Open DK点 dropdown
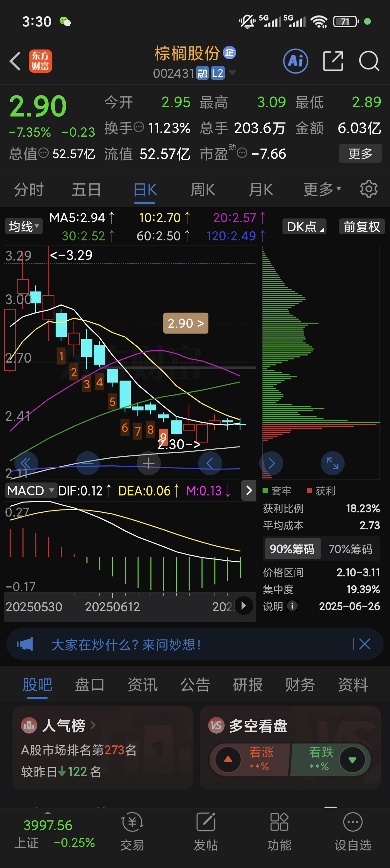390x868 pixels. [x=305, y=227]
